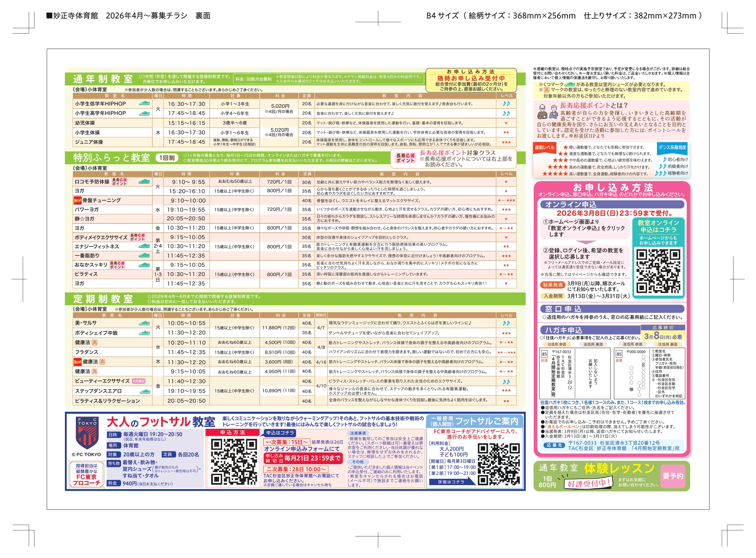
Task: Click the 女性限定 badge on ビューティーエクササイズ
Action: tap(138, 381)
